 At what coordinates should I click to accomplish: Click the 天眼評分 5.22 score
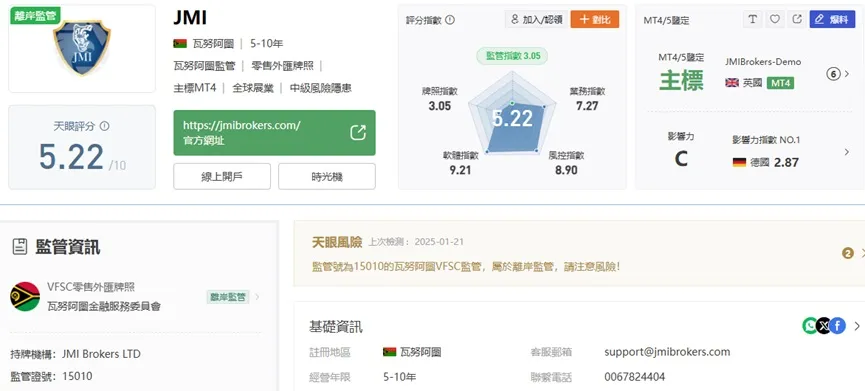pos(71,157)
